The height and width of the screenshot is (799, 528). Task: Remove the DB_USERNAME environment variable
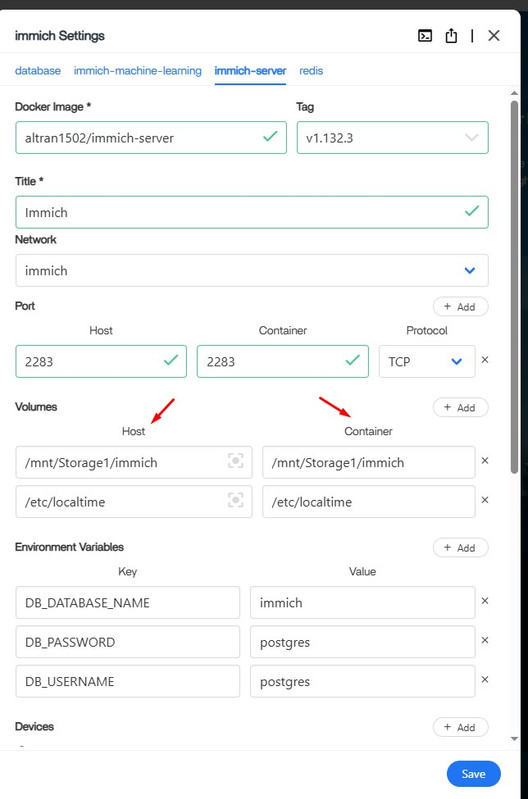click(x=485, y=679)
